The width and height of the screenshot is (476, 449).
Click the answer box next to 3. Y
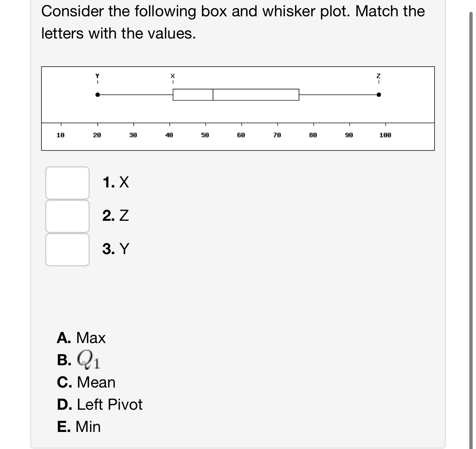[67, 249]
